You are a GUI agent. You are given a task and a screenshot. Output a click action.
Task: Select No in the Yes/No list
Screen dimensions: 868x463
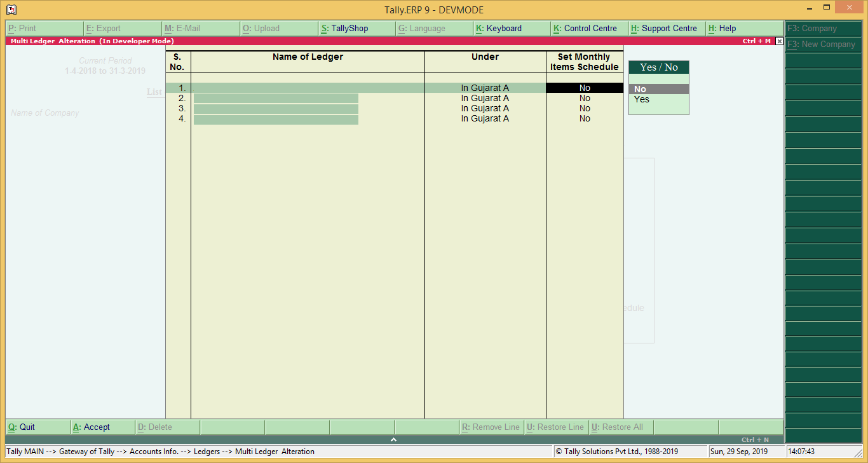click(642, 88)
